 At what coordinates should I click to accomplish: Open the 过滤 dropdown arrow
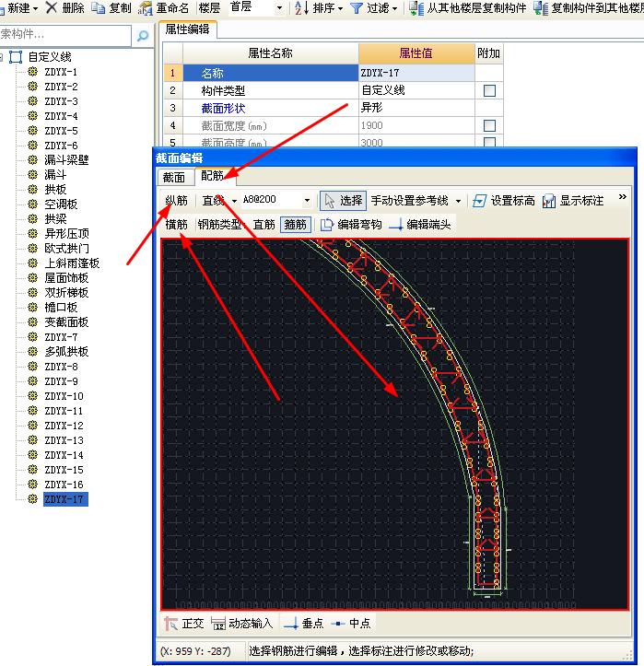pos(395,8)
